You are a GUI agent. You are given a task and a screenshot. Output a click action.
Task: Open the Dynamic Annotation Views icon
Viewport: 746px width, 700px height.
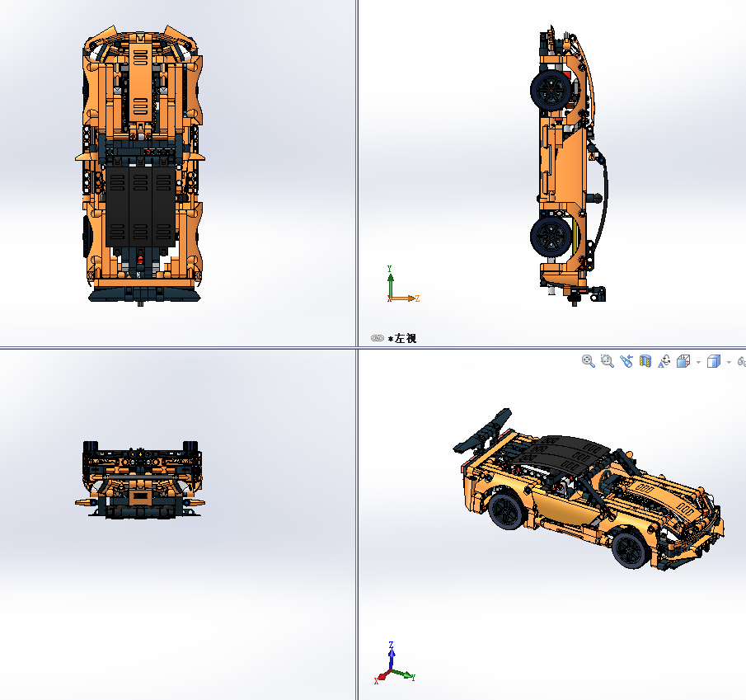pyautogui.click(x=664, y=361)
